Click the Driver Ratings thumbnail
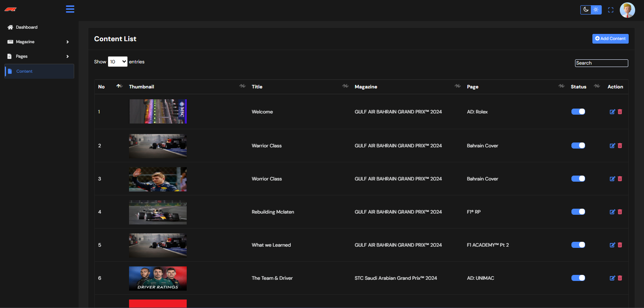644x308 pixels. [x=158, y=279]
